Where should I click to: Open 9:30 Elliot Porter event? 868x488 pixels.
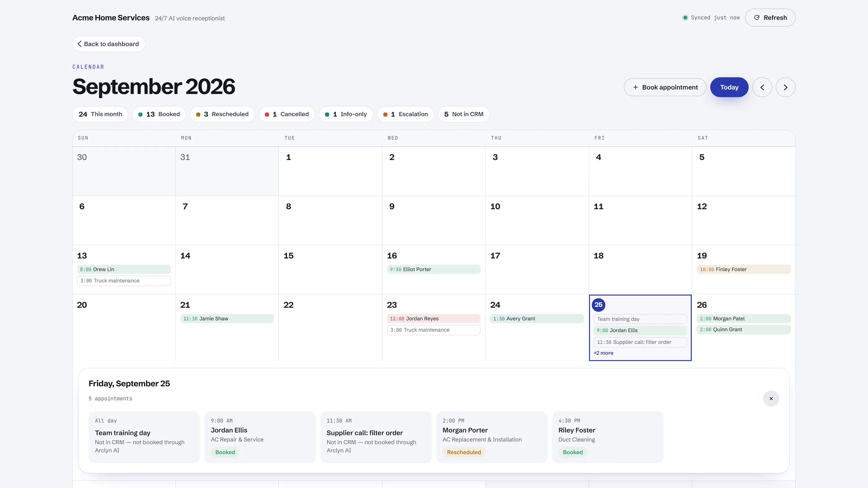pos(434,270)
